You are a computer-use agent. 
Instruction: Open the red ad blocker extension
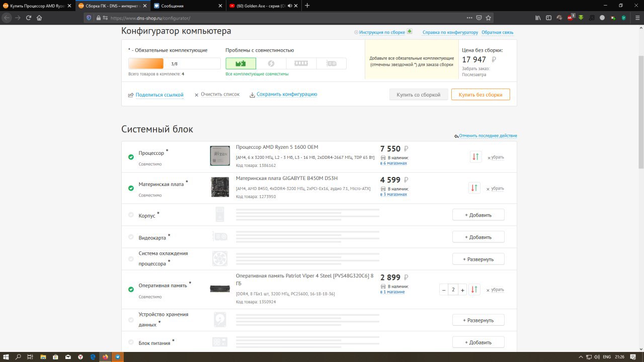click(x=571, y=18)
